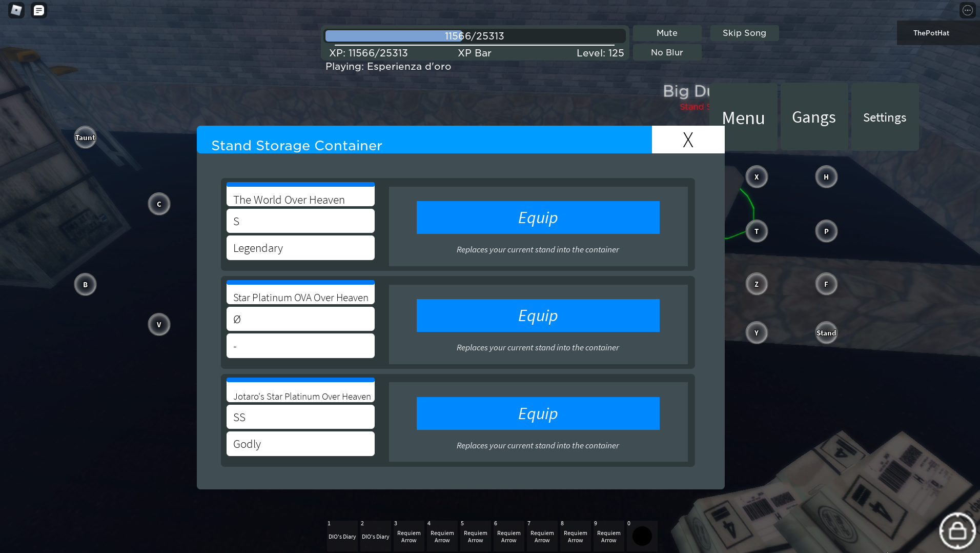Tap the H ability button
The height and width of the screenshot is (553, 980).
point(826,177)
